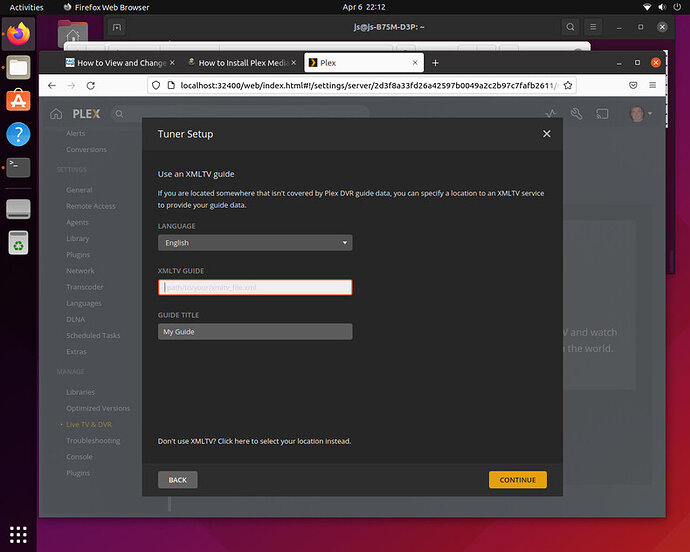Go back in Firefox
The width and height of the screenshot is (690, 552).
(x=52, y=85)
